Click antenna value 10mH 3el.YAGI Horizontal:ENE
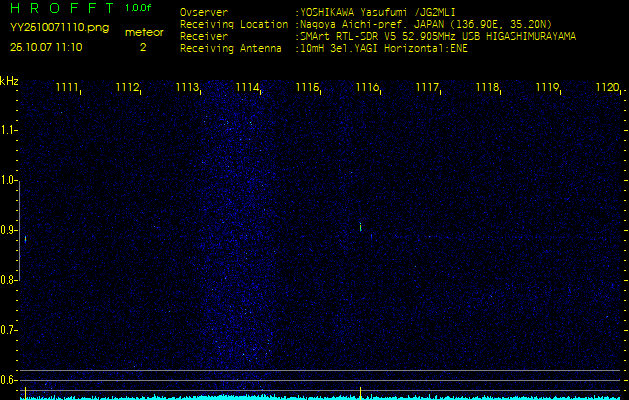The height and width of the screenshot is (400, 629). tap(383, 49)
